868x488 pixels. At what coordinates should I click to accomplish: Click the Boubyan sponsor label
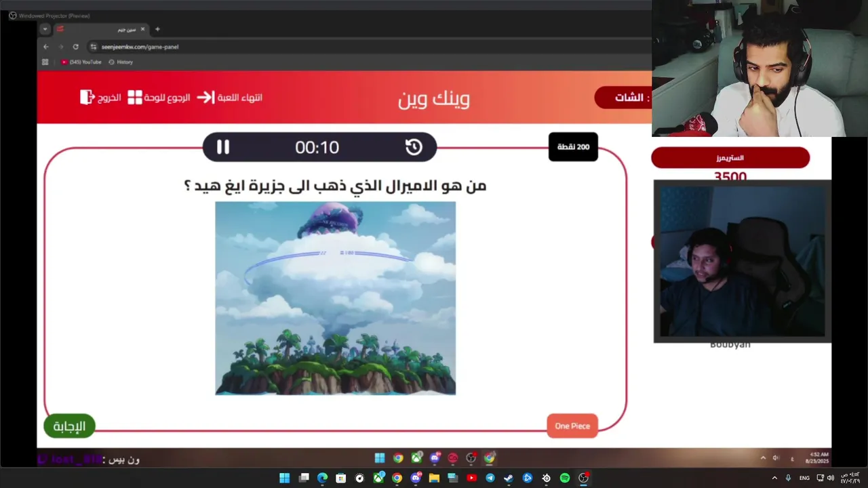[730, 344]
